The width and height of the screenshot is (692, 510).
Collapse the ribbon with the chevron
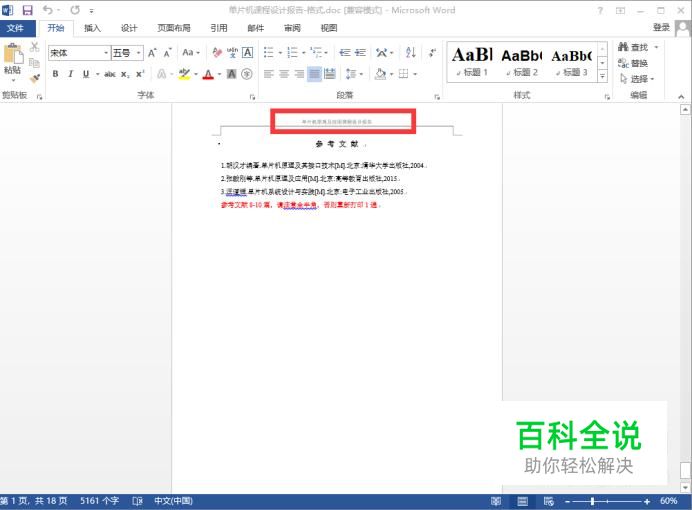681,96
